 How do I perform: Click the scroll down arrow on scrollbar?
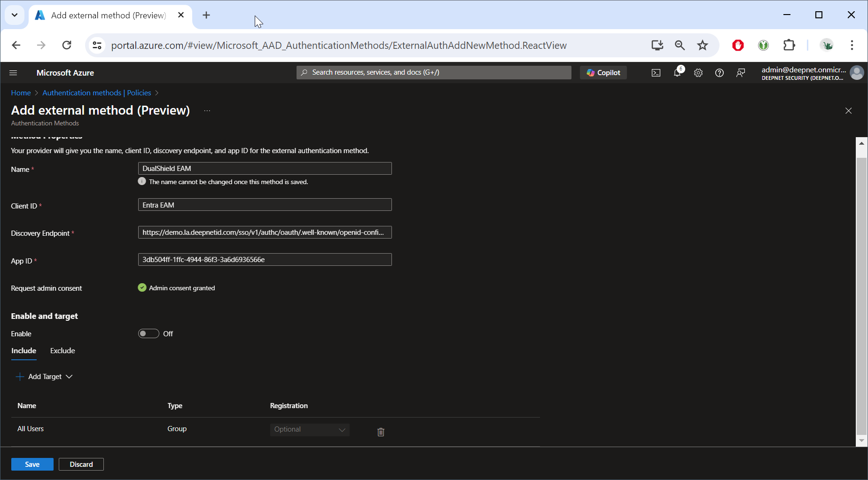861,441
